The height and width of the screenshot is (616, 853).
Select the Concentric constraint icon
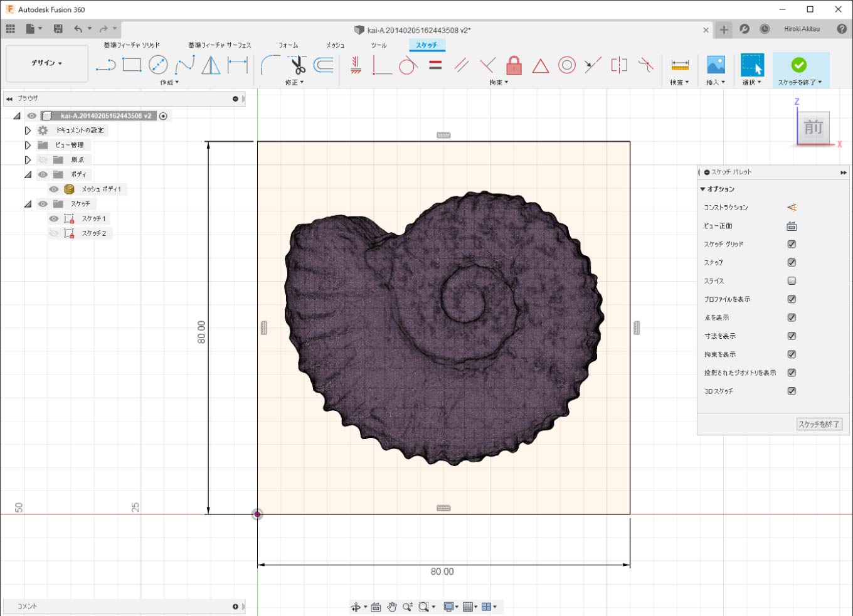(x=567, y=65)
